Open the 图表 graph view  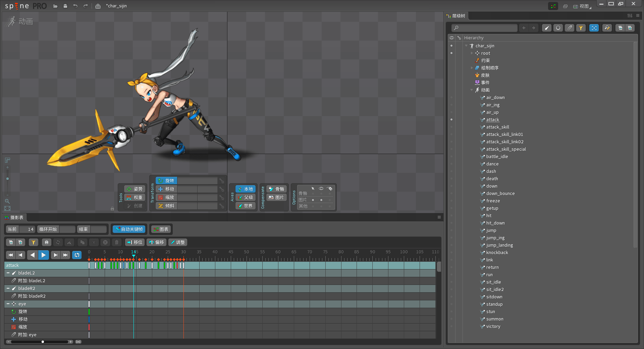point(161,229)
